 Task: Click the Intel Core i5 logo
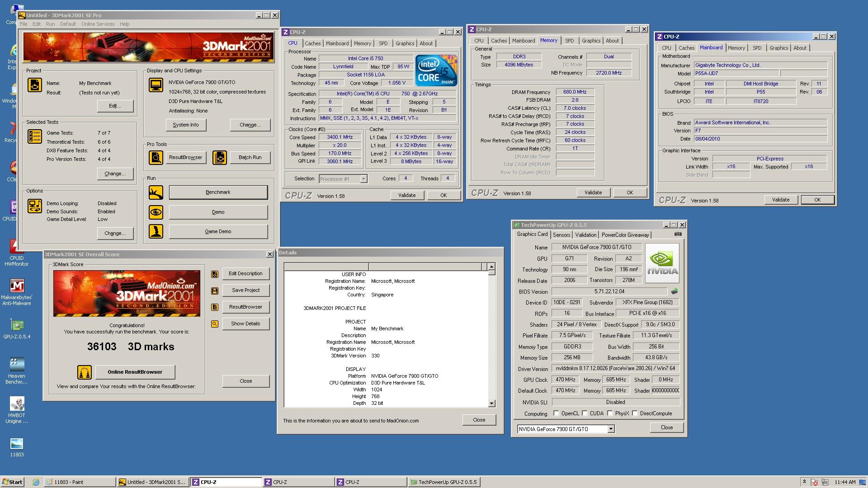pos(436,70)
